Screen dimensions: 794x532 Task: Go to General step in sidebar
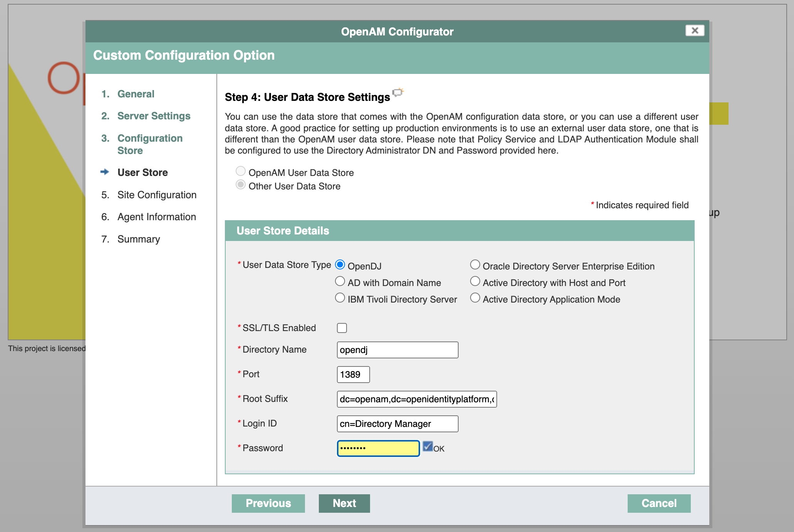136,94
